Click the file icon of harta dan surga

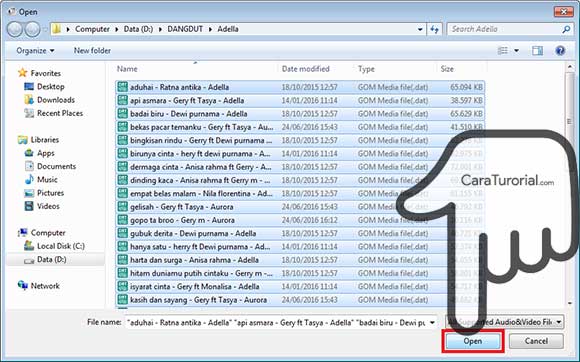(x=122, y=260)
